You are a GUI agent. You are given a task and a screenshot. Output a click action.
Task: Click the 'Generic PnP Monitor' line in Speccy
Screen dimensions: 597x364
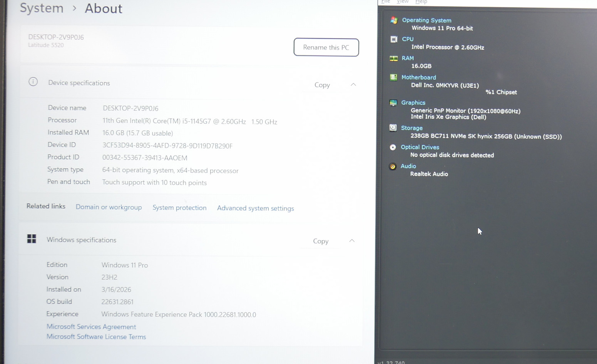click(x=465, y=111)
